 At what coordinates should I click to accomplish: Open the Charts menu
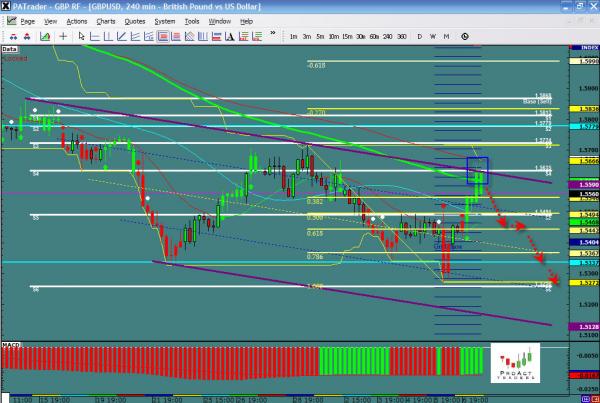tap(104, 20)
